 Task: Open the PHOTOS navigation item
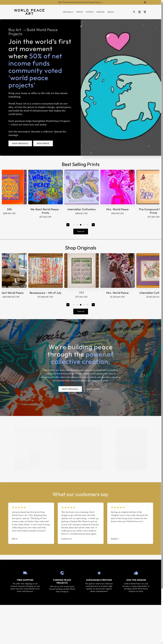tap(90, 12)
